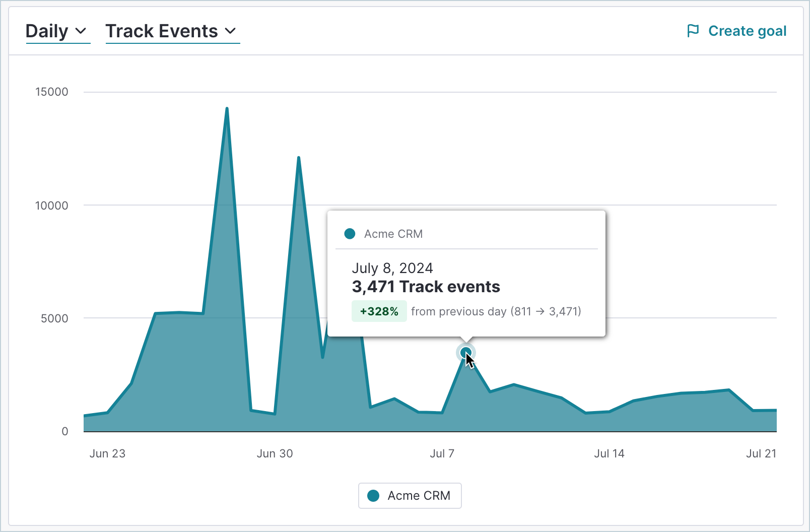This screenshot has width=810, height=532.
Task: Toggle the Acme CRM series legend button
Action: [x=410, y=496]
